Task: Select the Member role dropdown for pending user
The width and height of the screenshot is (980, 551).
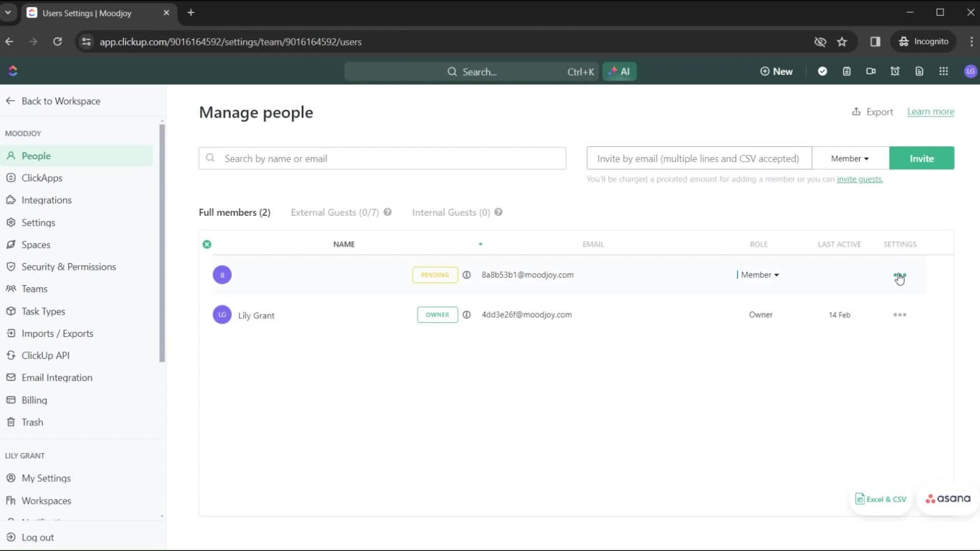Action: 758,274
